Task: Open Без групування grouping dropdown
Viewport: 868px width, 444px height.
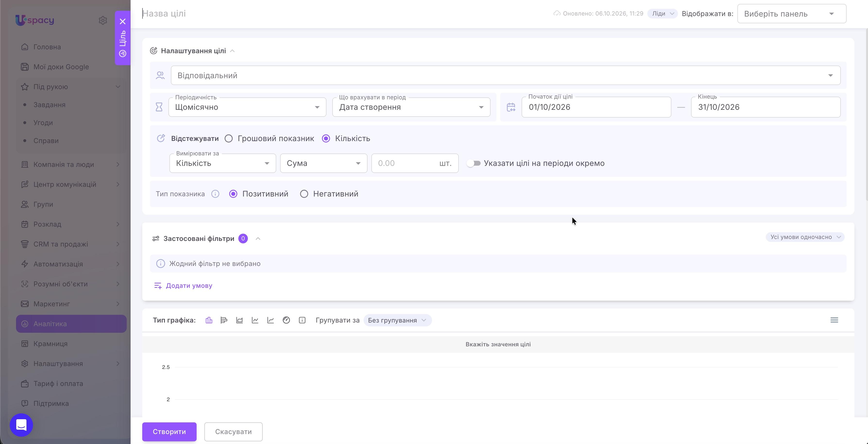Action: coord(397,320)
